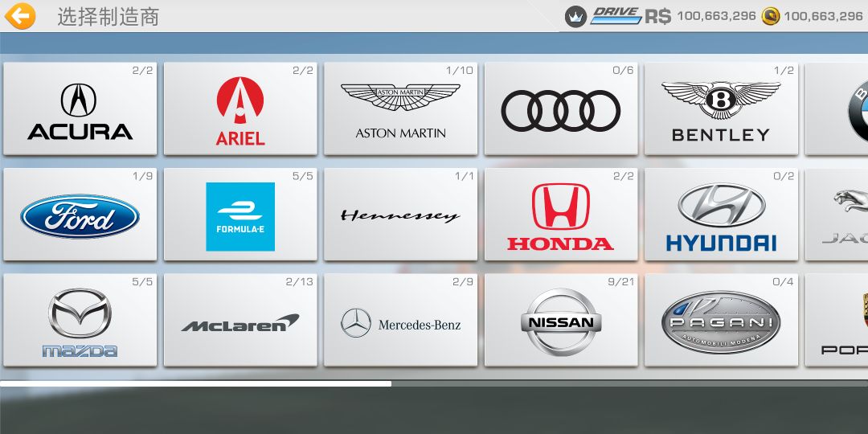The width and height of the screenshot is (868, 434).
Task: Click the 1/9 count on Ford
Action: (x=142, y=176)
